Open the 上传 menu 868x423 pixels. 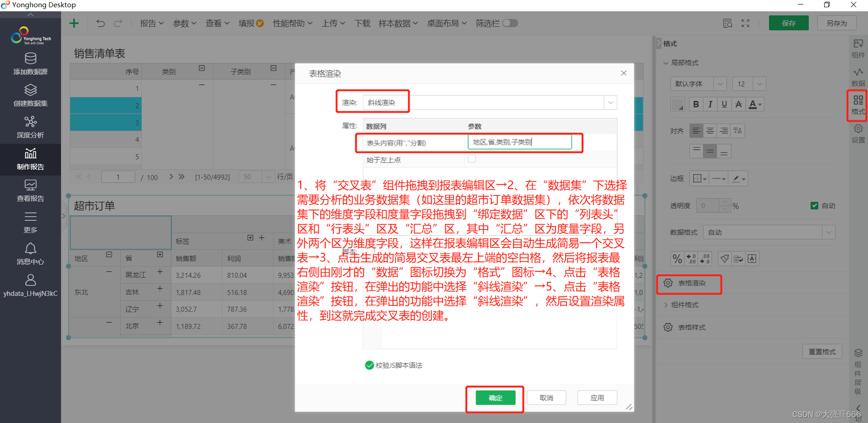pyautogui.click(x=334, y=23)
